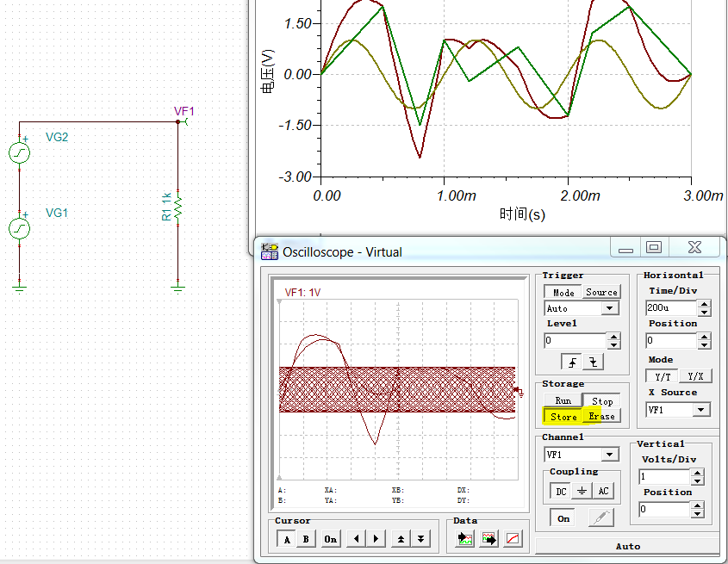The width and height of the screenshot is (728, 564).
Task: Increase Time/Div with the up stepper
Action: click(x=705, y=302)
